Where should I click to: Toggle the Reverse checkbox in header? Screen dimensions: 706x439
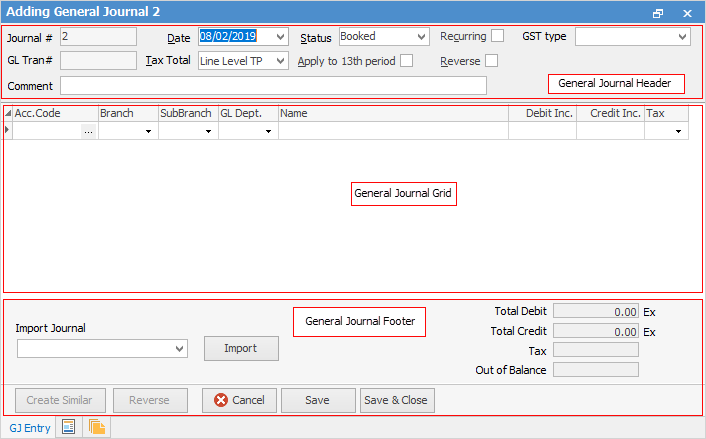click(491, 61)
